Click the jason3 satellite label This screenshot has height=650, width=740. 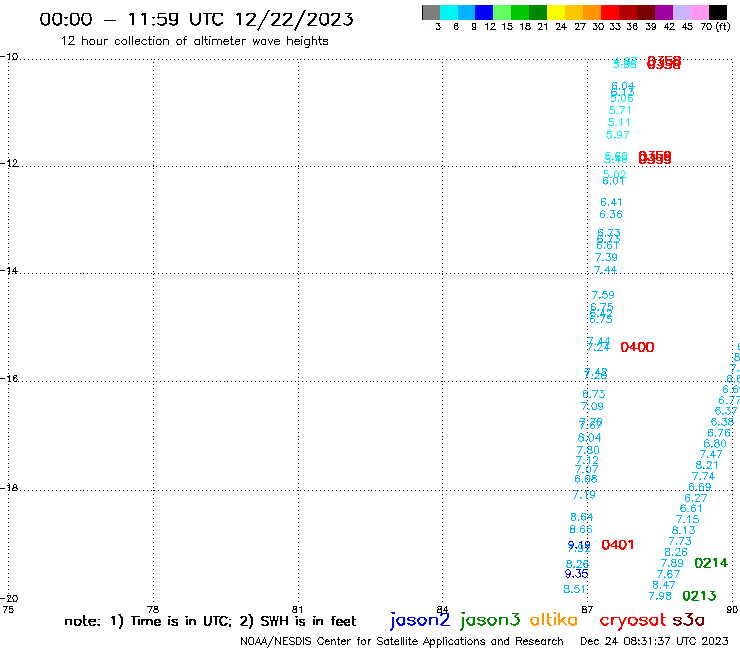coord(490,620)
